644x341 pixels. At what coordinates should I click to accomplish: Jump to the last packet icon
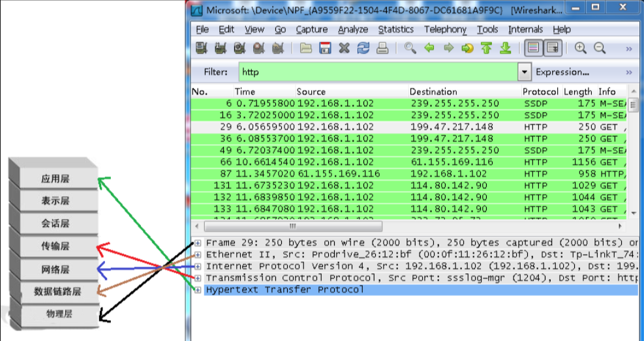506,48
